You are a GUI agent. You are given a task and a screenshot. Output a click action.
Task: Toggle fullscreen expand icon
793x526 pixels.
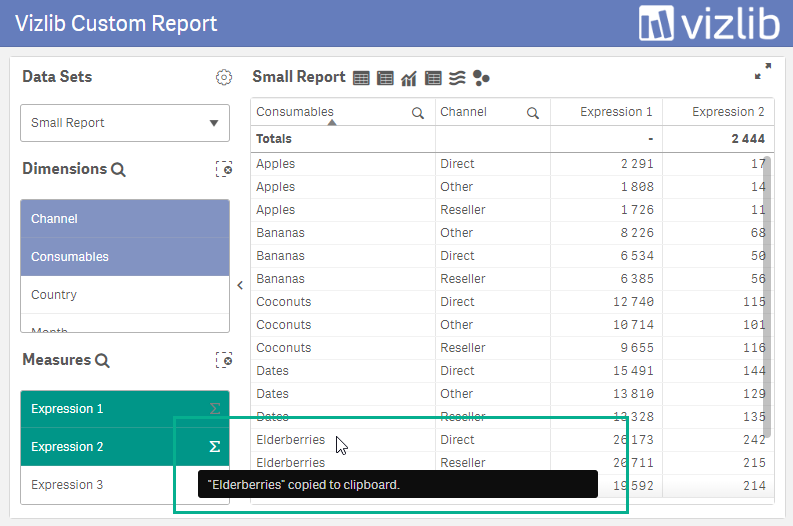763,71
